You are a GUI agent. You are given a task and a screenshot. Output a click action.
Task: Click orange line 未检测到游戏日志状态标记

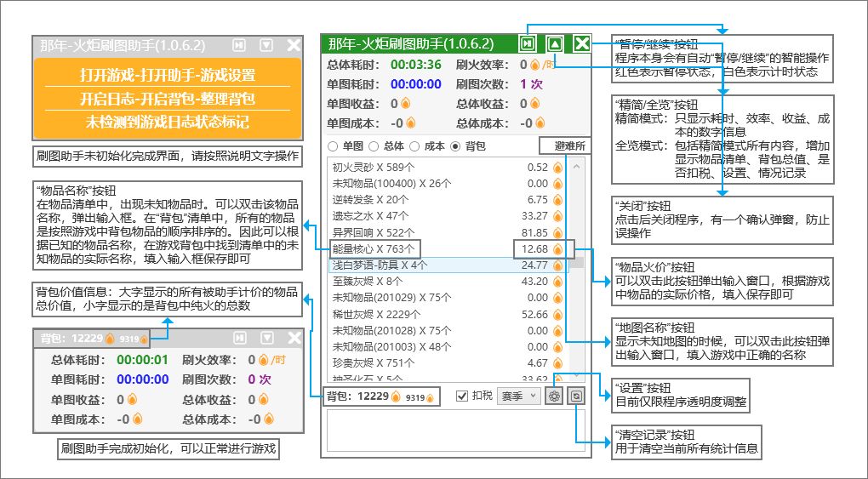tap(167, 122)
